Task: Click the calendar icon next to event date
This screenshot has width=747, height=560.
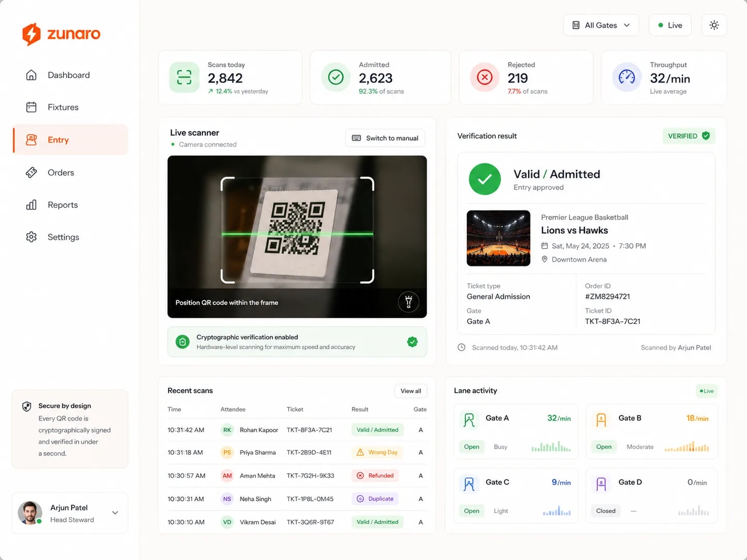Action: tap(544, 246)
